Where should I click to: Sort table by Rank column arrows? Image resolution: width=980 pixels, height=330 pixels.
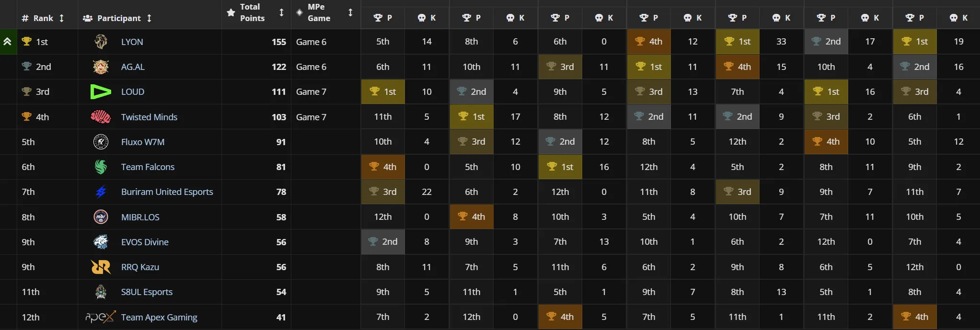pos(61,18)
